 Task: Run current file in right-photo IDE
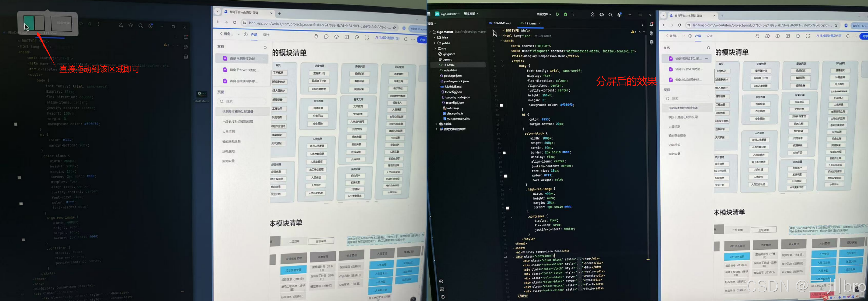[558, 14]
